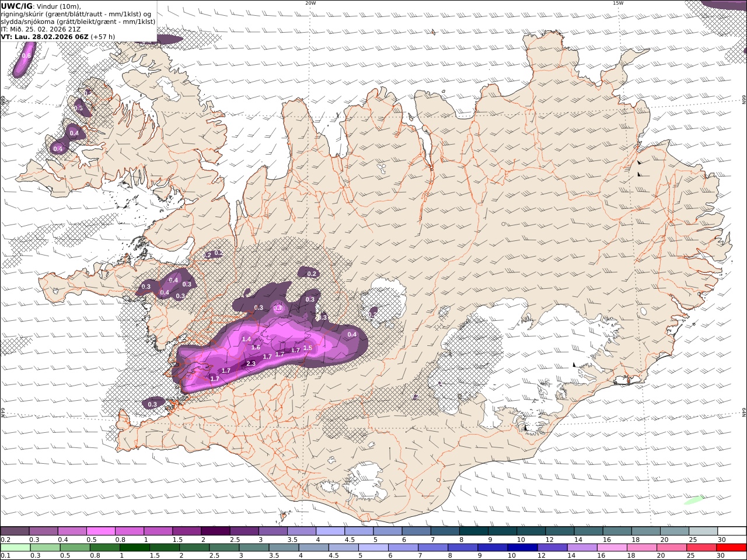Click the darkest purple swatch starting at 2
The width and height of the screenshot is (747, 560).
click(215, 531)
